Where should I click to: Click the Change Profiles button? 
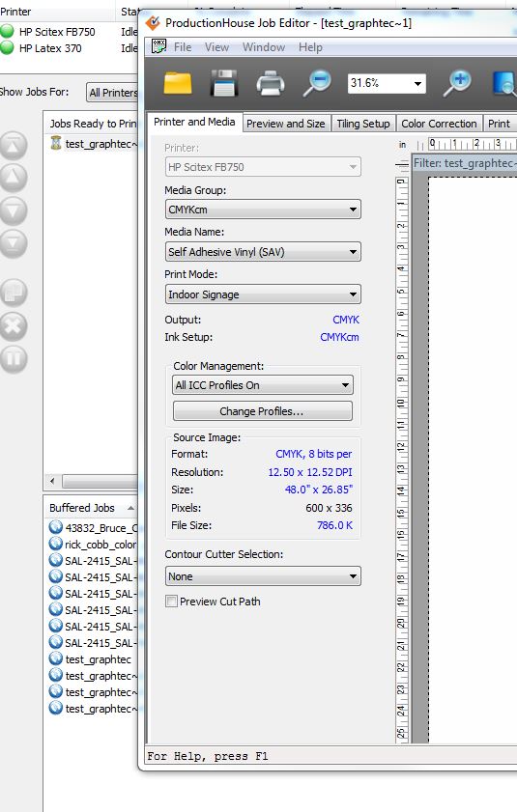[263, 411]
